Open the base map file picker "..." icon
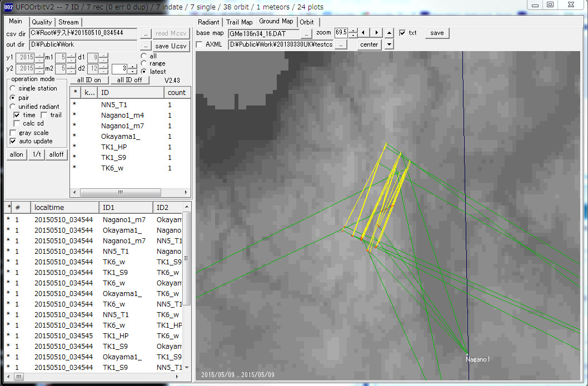 tap(306, 33)
